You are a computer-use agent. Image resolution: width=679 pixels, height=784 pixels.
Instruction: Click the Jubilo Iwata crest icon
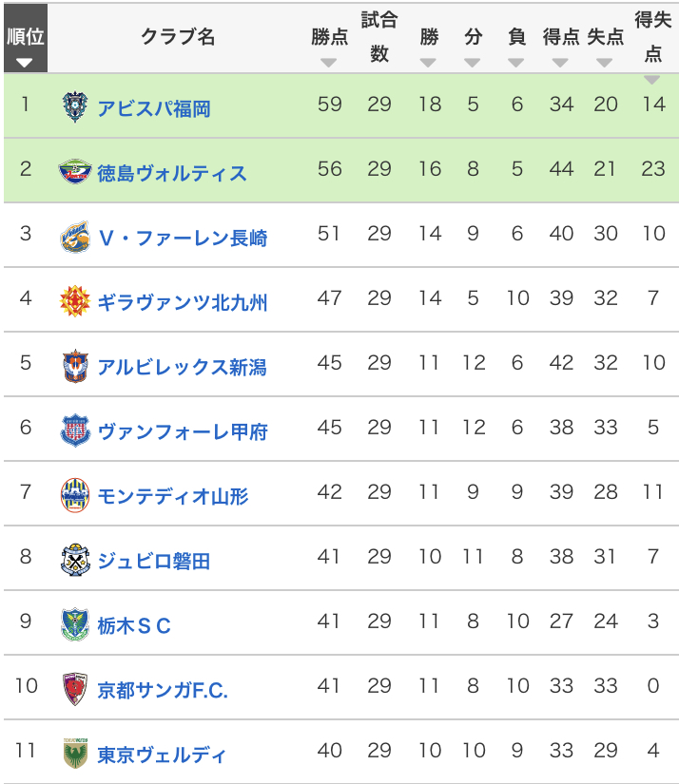pyautogui.click(x=75, y=559)
